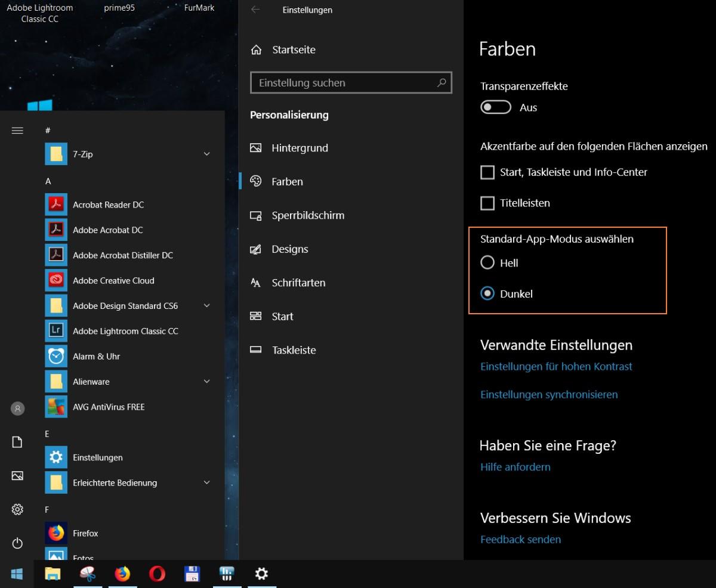Open Opera from the taskbar
The height and width of the screenshot is (588, 716).
(x=157, y=574)
